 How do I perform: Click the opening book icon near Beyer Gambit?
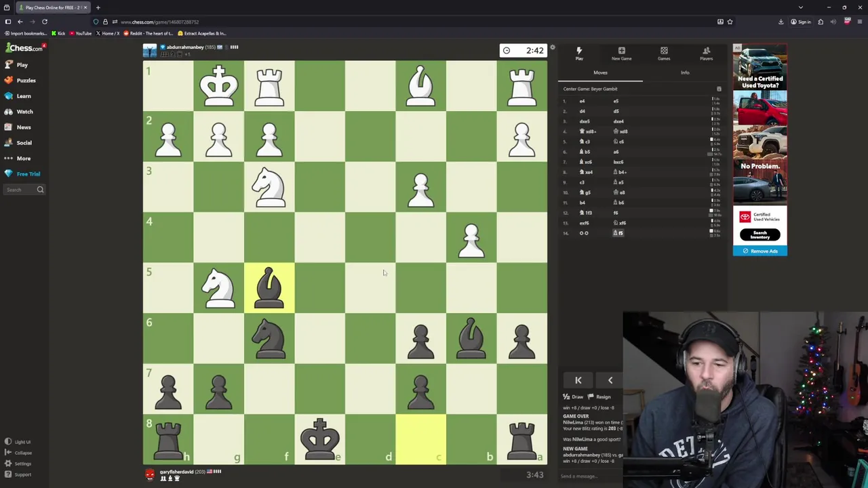(x=719, y=89)
